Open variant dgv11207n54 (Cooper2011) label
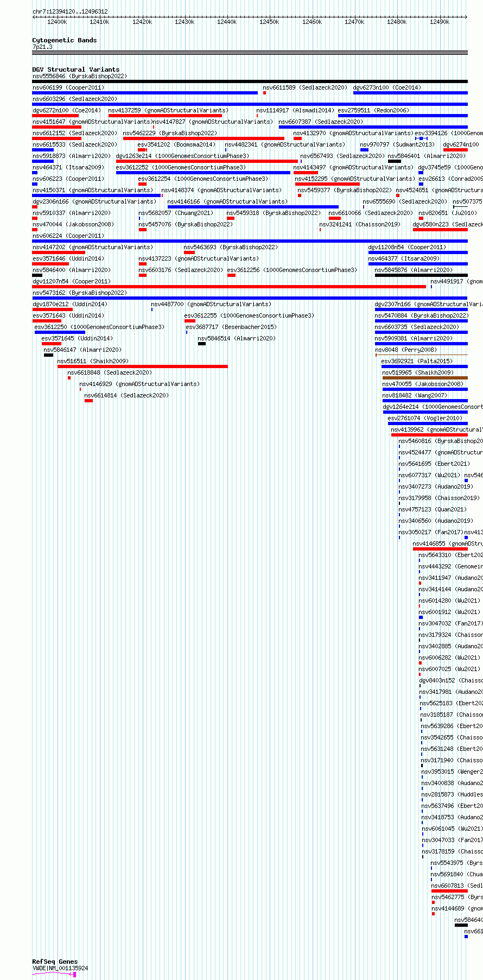 (x=72, y=281)
